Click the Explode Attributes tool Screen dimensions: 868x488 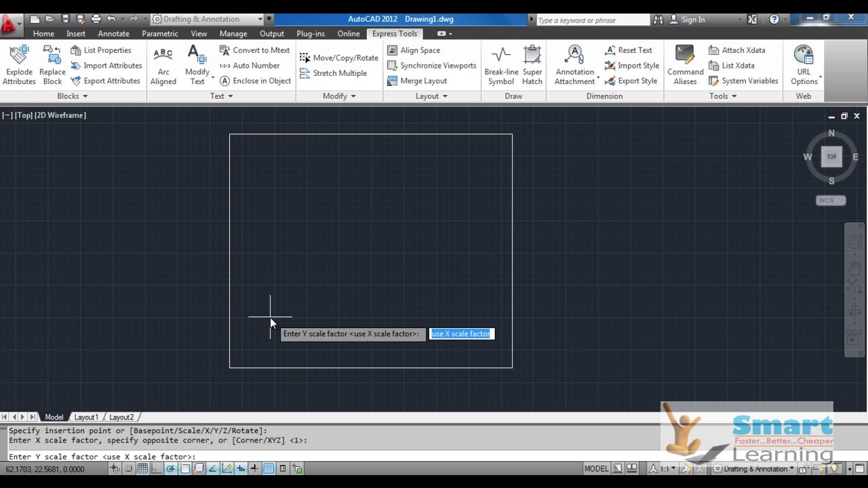tap(19, 65)
